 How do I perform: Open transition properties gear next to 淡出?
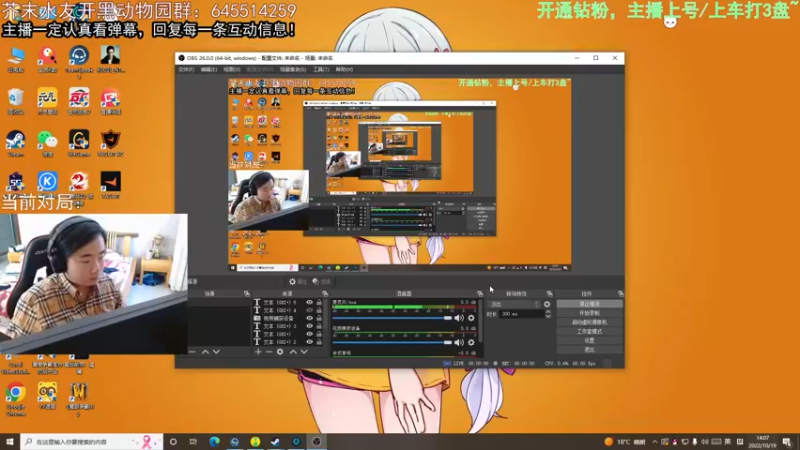pyautogui.click(x=547, y=304)
